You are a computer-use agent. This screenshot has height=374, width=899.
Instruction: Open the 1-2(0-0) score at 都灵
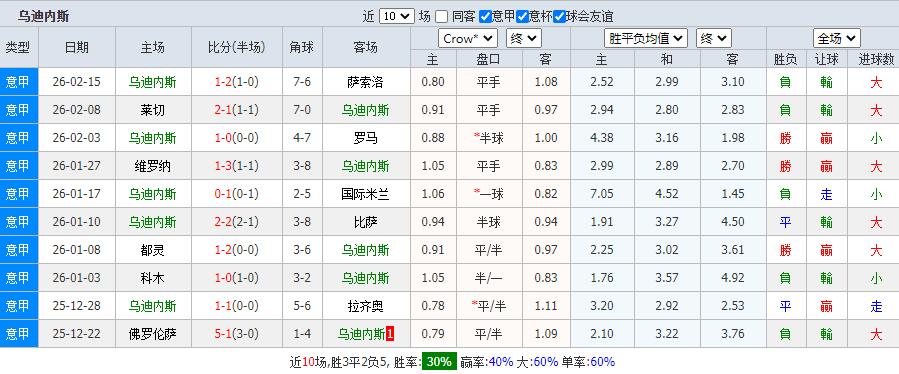pyautogui.click(x=236, y=250)
